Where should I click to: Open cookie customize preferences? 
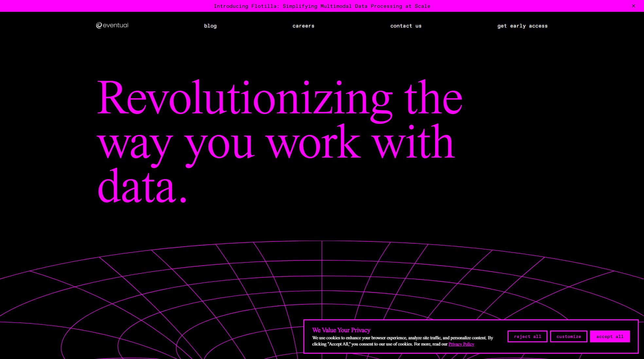pos(568,336)
